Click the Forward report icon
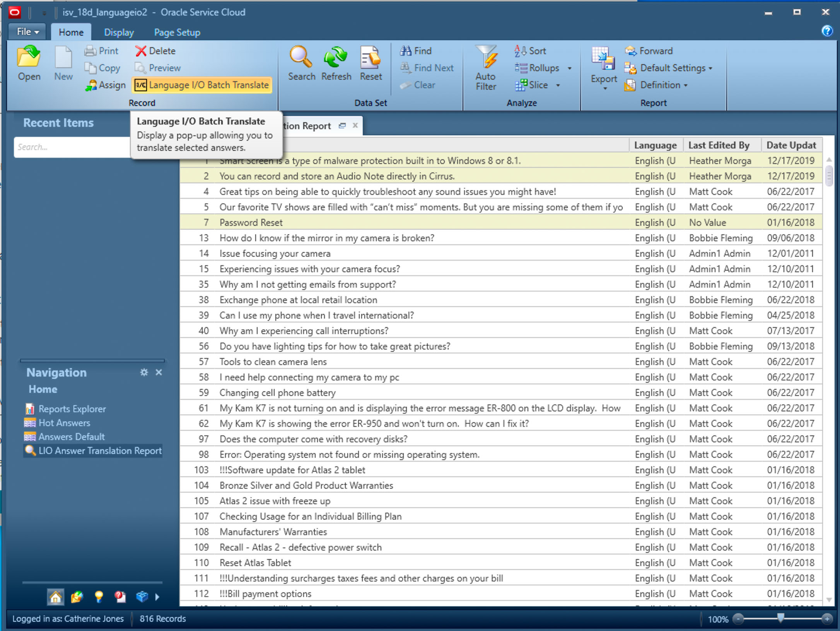Screen dimensions: 840x631 point(631,51)
